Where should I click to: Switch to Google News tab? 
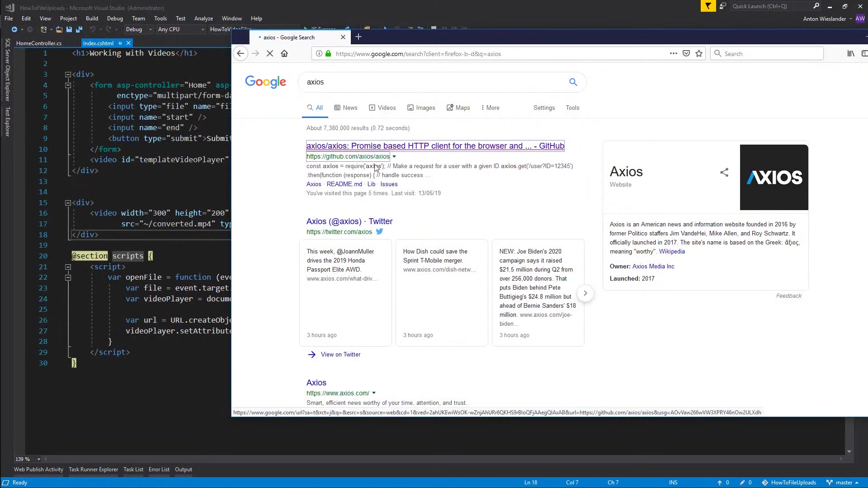(x=345, y=108)
